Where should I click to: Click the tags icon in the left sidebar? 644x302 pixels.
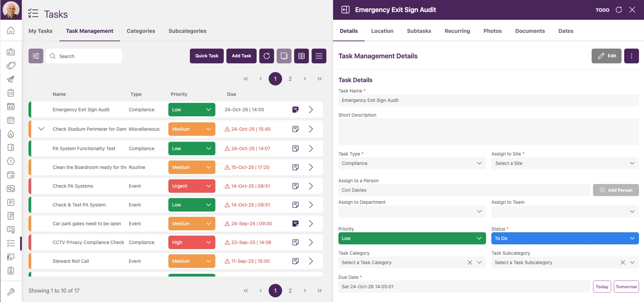[x=11, y=66]
